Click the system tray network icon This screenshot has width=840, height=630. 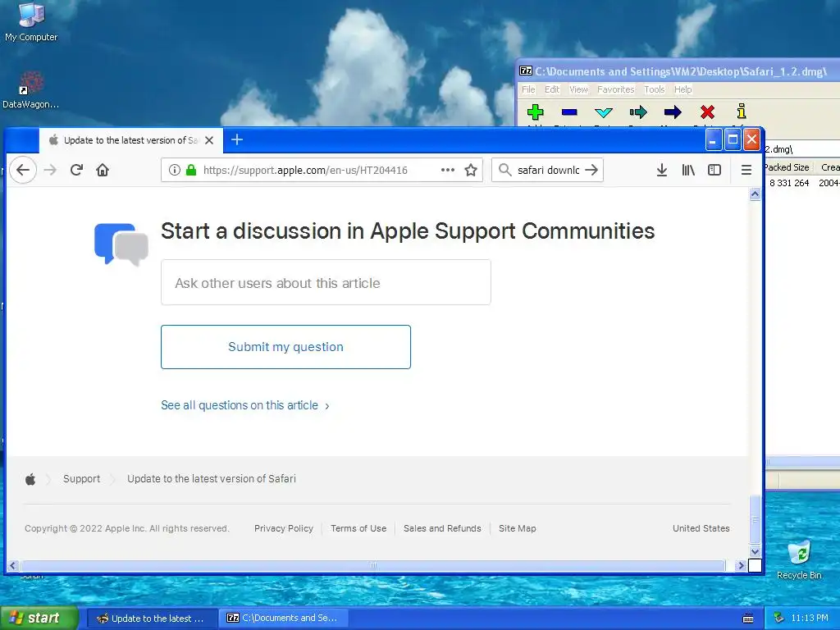click(x=778, y=619)
